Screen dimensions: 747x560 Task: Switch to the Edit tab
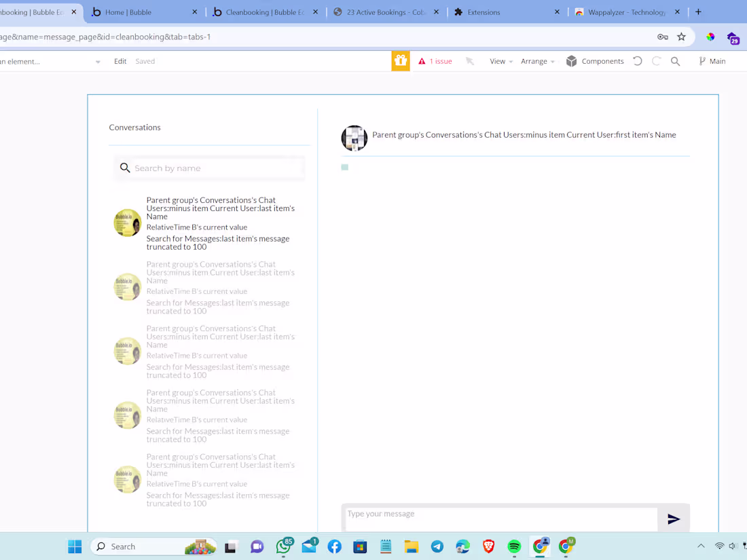click(120, 60)
